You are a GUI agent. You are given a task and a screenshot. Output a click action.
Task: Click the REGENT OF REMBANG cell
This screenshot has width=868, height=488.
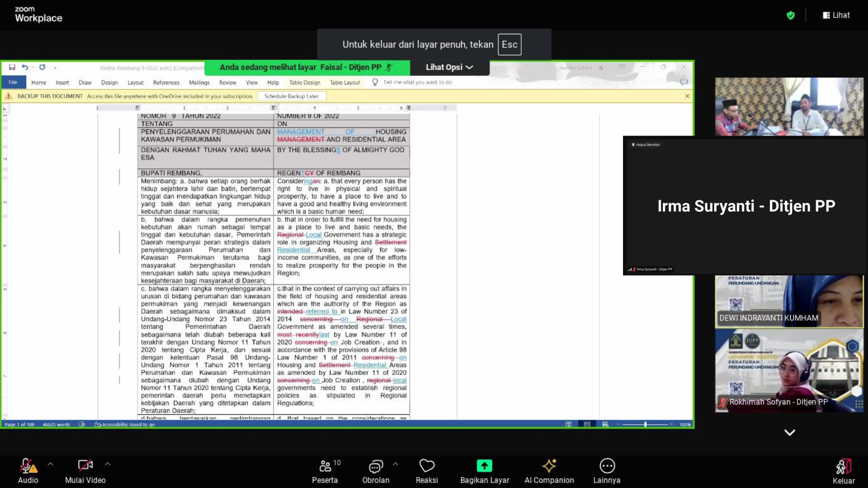click(x=342, y=173)
